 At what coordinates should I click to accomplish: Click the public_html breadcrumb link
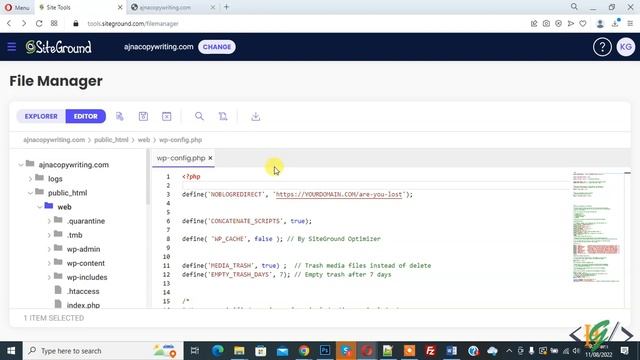pyautogui.click(x=111, y=140)
